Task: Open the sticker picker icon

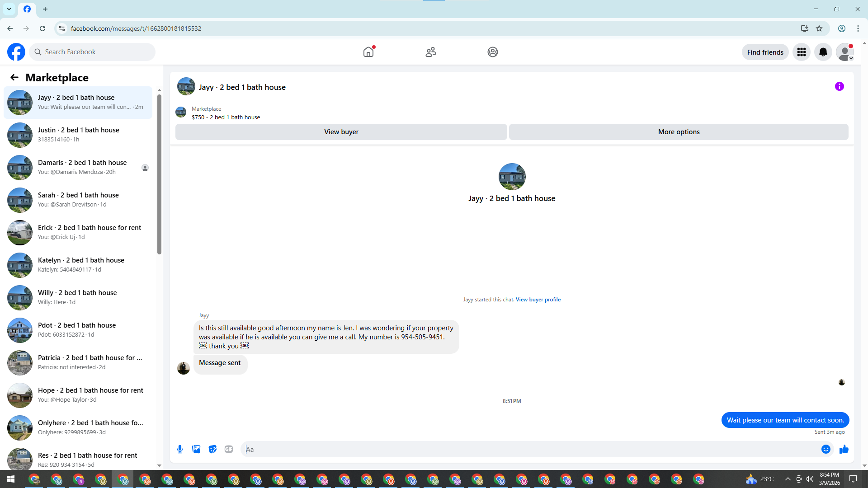Action: [212, 449]
